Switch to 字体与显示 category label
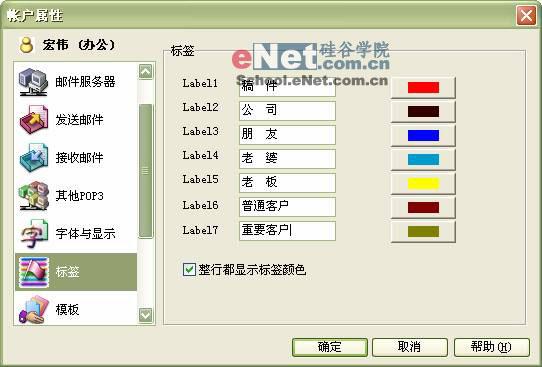This screenshot has height=367, width=542. tap(85, 234)
